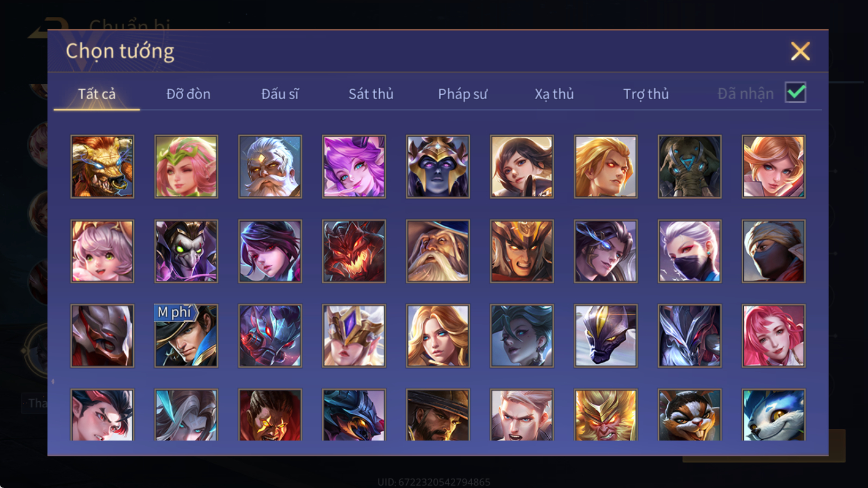
Task: Pick the golden monkey king hero
Action: point(605,415)
